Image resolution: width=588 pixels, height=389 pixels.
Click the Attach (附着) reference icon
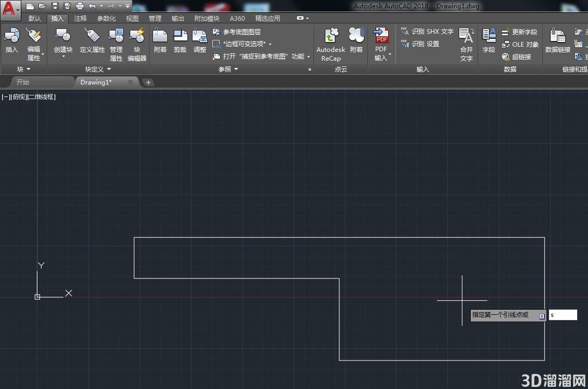tap(160, 40)
